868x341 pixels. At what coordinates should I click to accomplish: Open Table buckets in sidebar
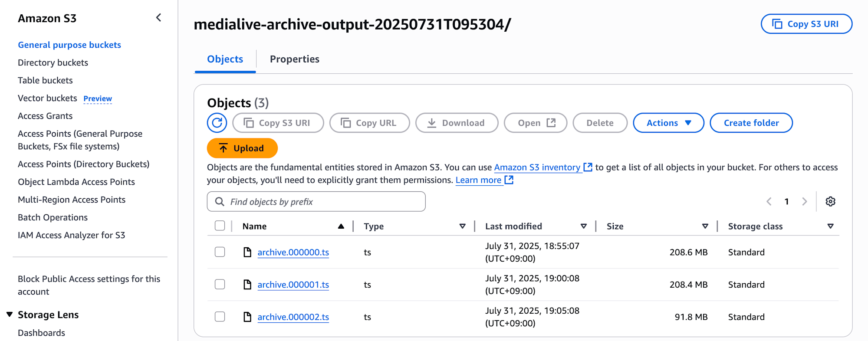(x=45, y=80)
